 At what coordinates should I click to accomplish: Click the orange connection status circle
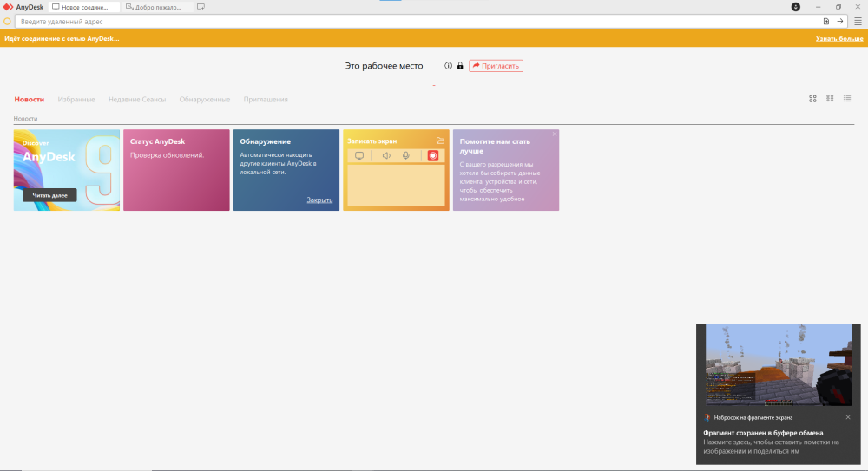pyautogui.click(x=7, y=22)
